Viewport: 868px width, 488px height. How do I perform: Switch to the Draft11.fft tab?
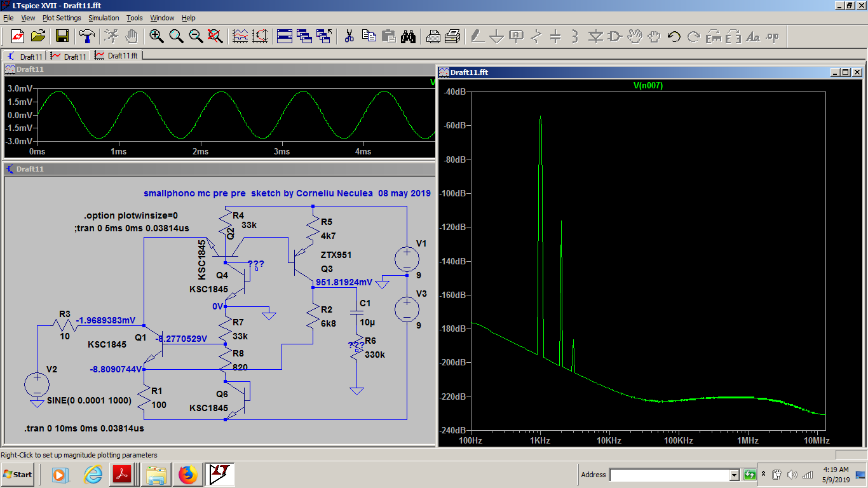(117, 56)
